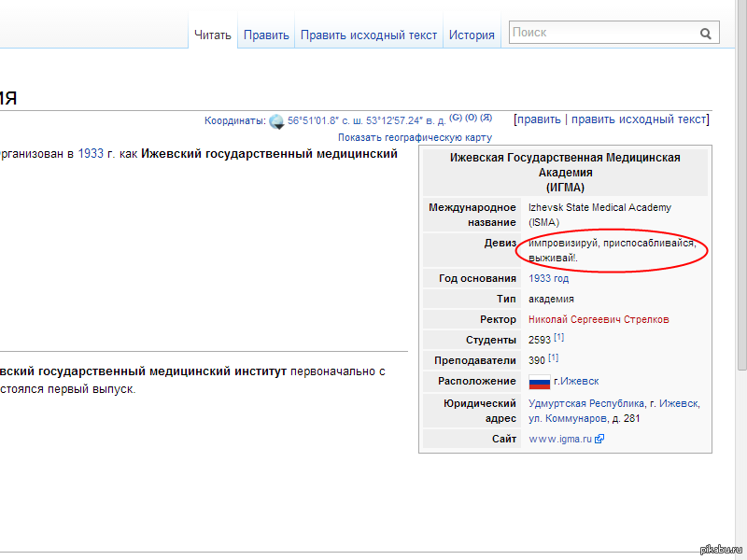
Task: Click the globe icon beside coordinates
Action: 276,121
